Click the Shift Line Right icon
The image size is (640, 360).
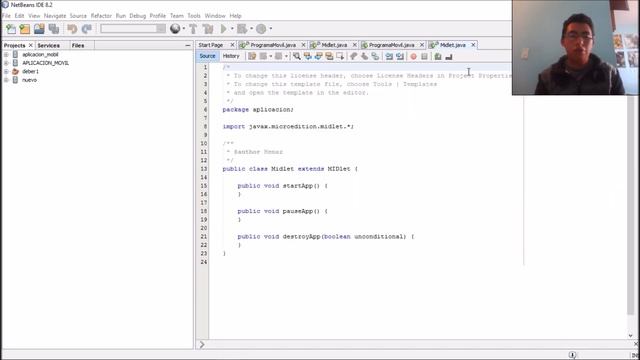point(400,56)
